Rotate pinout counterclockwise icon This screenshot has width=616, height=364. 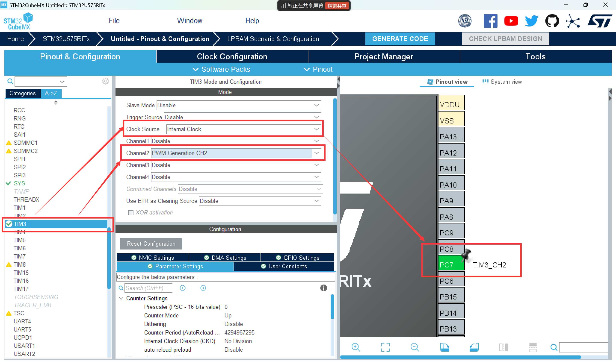point(474,347)
